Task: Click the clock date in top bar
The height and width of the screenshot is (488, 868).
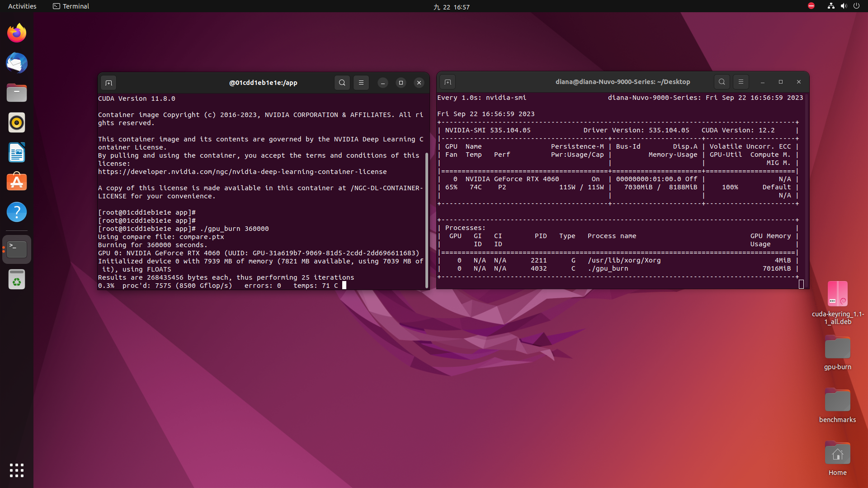Action: (x=452, y=7)
